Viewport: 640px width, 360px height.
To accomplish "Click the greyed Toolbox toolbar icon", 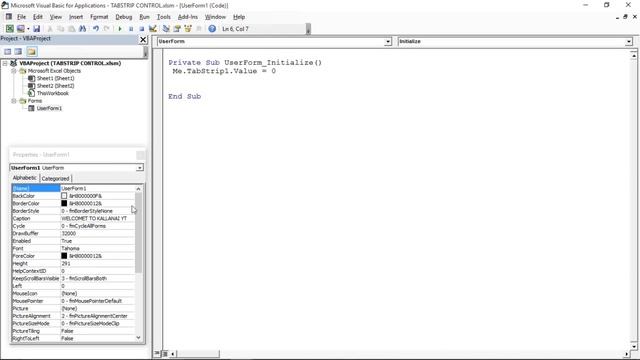I will coord(199,29).
